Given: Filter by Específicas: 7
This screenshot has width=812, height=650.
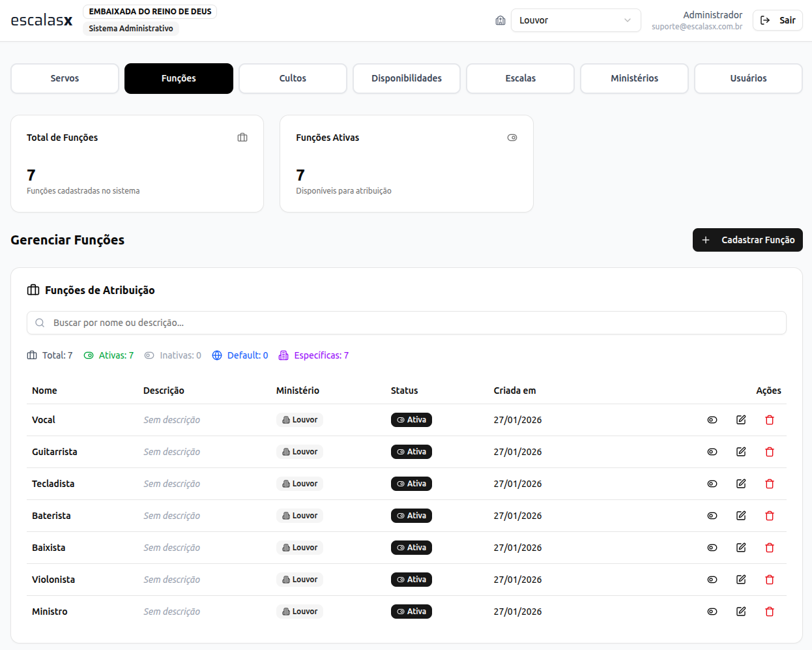Looking at the screenshot, I should click(x=313, y=355).
